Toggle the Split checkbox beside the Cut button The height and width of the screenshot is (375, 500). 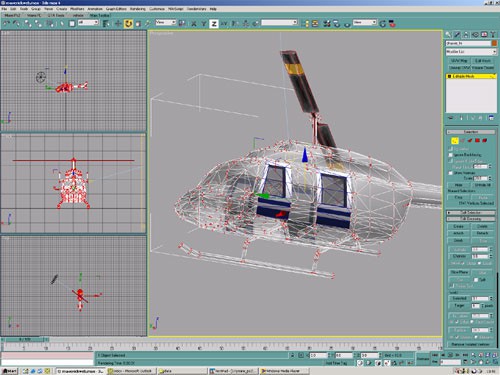tap(476, 280)
